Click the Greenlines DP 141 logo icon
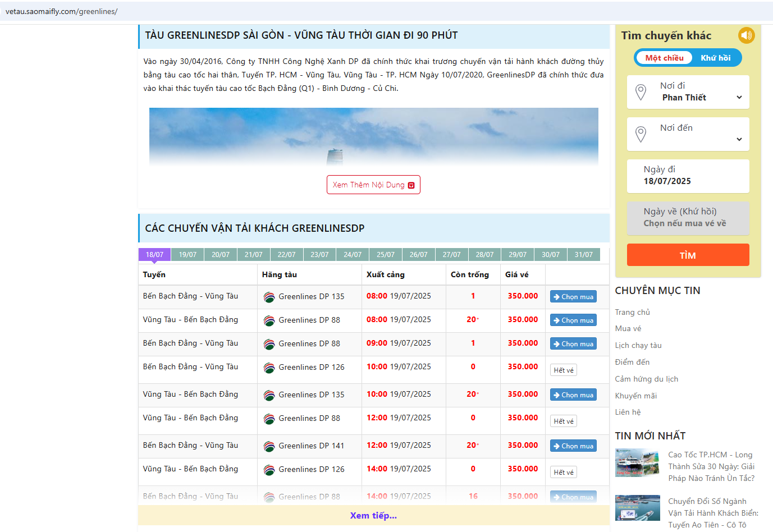The image size is (773, 532). (269, 446)
